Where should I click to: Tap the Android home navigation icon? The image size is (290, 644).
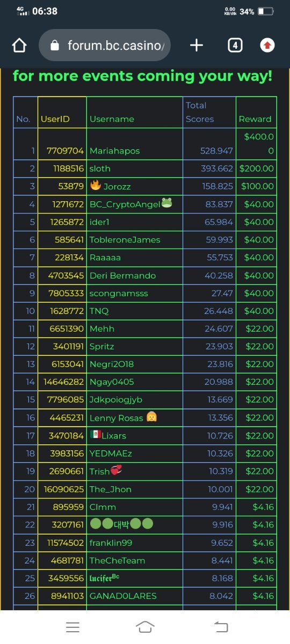[145, 627]
